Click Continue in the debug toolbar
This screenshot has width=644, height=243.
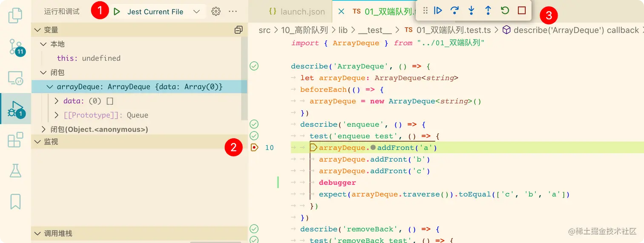[x=438, y=11]
